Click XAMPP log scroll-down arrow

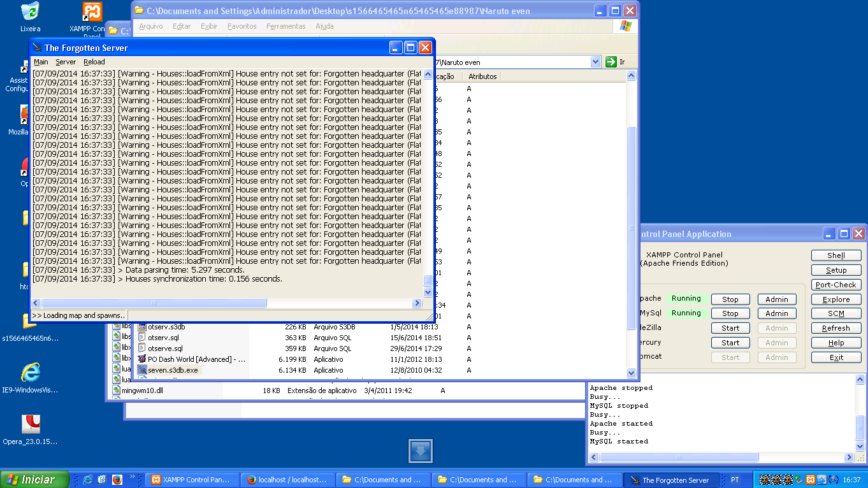click(860, 447)
